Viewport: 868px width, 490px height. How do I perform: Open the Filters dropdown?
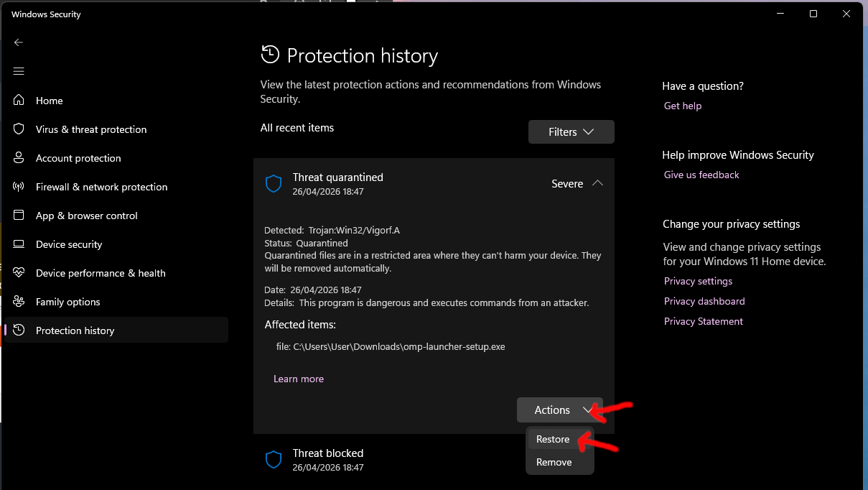[571, 132]
